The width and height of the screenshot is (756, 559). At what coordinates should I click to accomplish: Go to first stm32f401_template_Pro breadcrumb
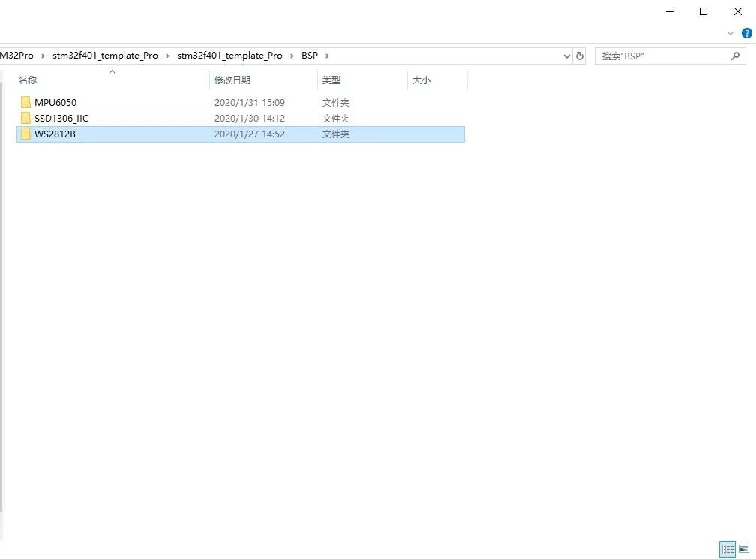105,56
